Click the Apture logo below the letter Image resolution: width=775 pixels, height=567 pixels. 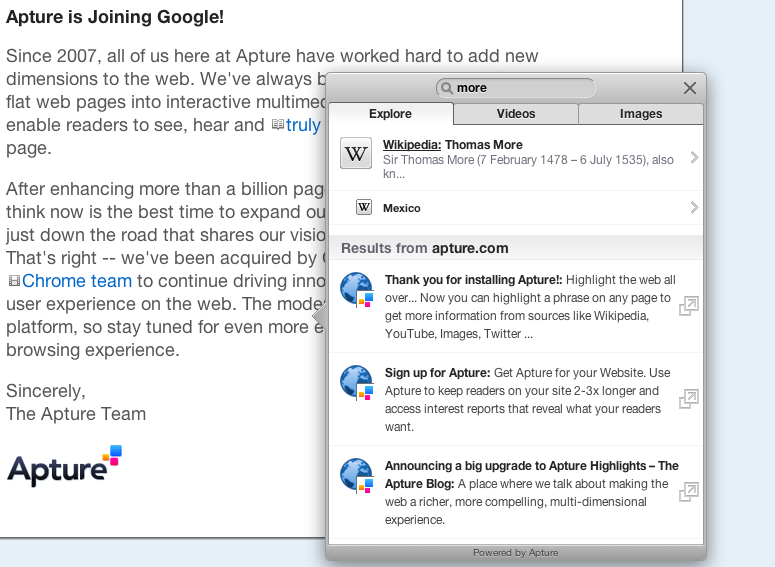pos(64,466)
